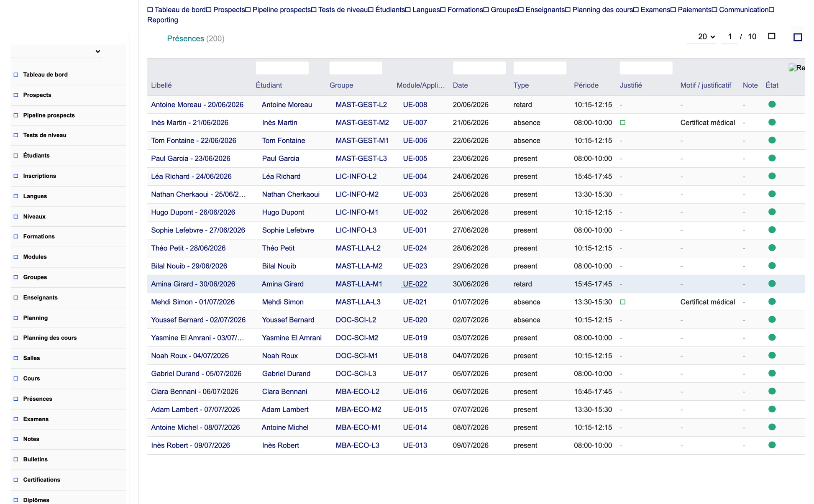Image resolution: width=814 pixels, height=504 pixels.
Task: Open Planning des cours in sidebar
Action: click(x=50, y=338)
